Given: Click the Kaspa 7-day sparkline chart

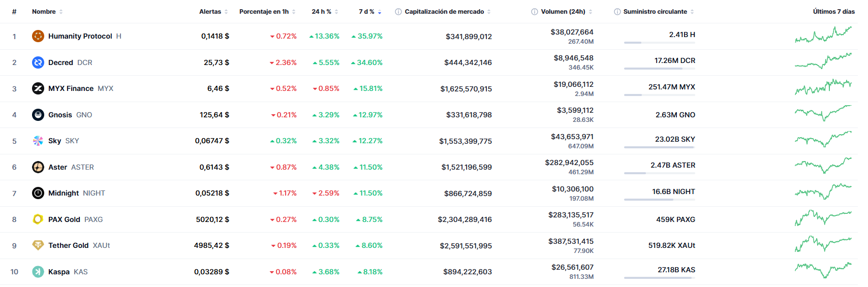Looking at the screenshot, I should [823, 270].
